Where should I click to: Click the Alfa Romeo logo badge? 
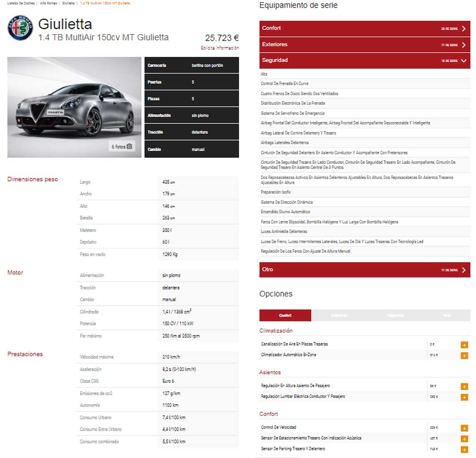[21, 28]
